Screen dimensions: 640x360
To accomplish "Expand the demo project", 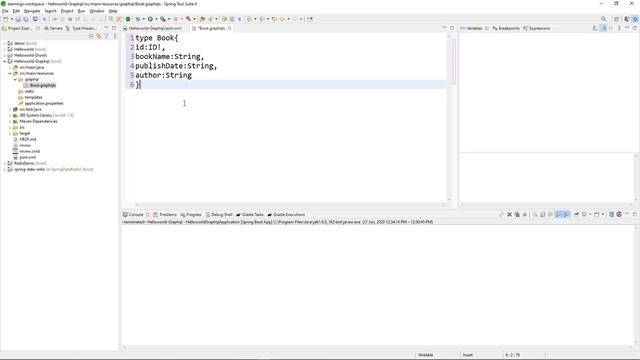I will (x=4, y=43).
